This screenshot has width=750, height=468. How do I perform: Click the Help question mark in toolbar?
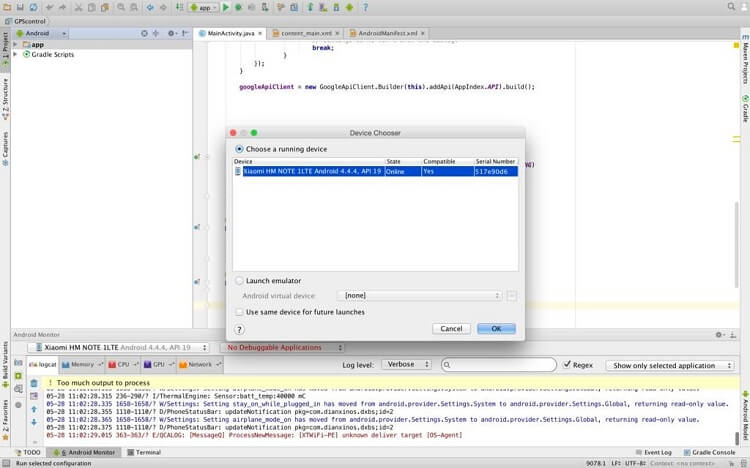point(365,7)
